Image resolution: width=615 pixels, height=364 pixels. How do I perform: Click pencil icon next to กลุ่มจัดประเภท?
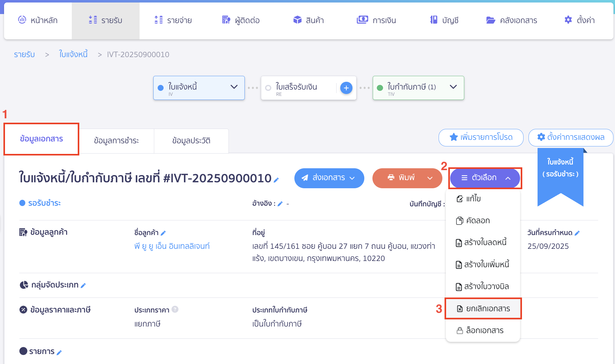click(x=83, y=285)
